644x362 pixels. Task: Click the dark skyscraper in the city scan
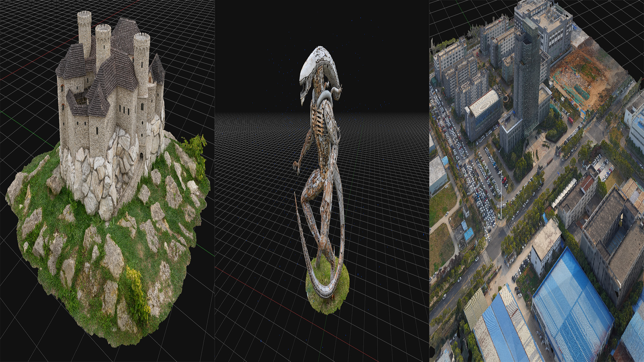[528, 84]
